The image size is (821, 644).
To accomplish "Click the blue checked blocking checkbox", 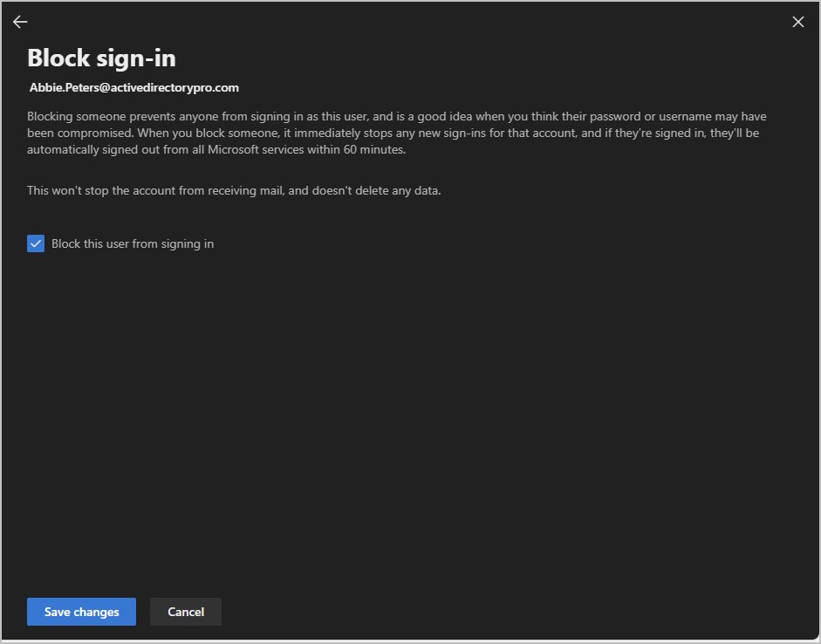I will tap(35, 243).
